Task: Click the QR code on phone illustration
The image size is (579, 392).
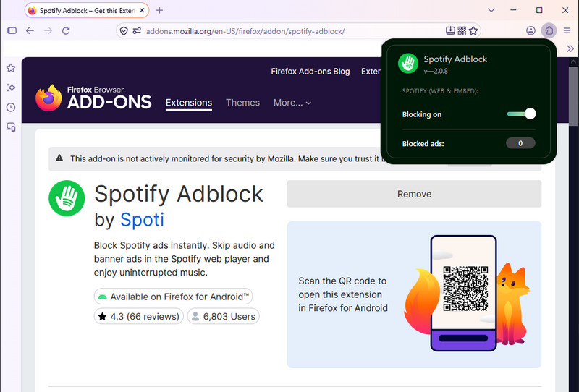Action: [465, 289]
